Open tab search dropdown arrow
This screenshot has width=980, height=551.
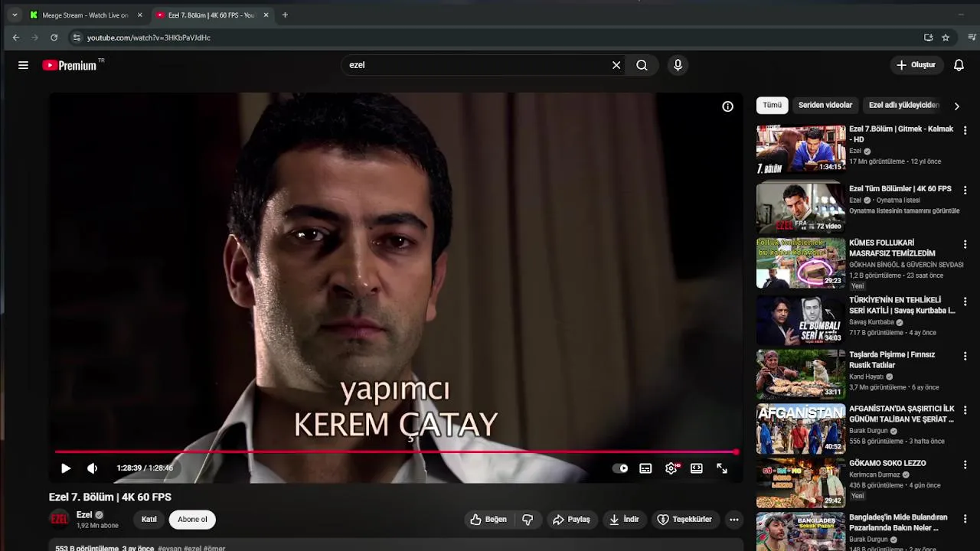click(14, 15)
